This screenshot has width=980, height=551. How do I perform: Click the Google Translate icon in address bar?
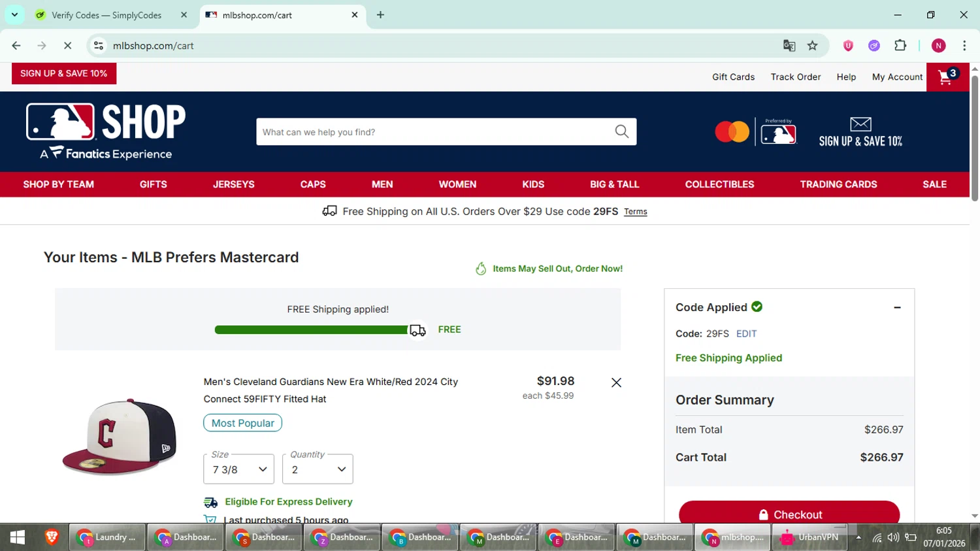point(789,46)
